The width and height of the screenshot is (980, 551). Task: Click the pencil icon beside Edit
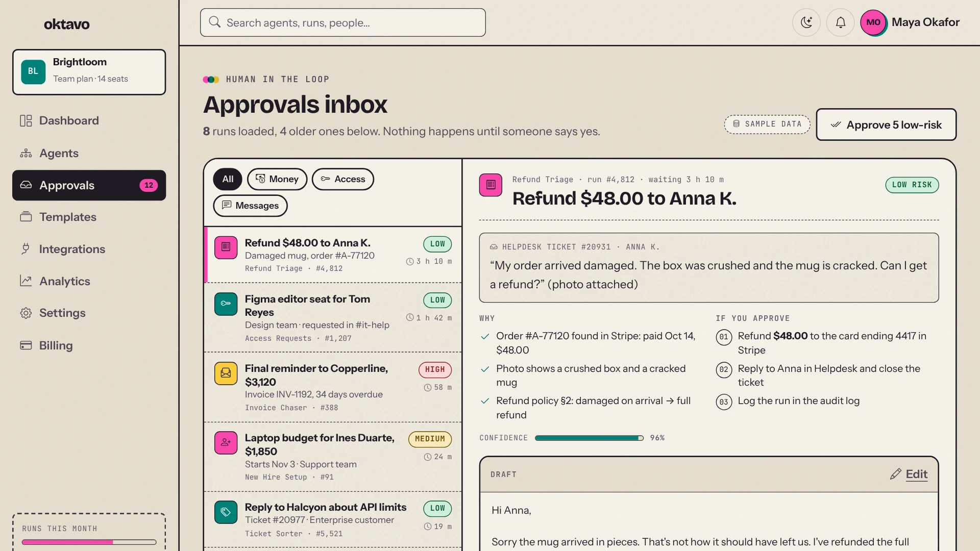click(895, 474)
